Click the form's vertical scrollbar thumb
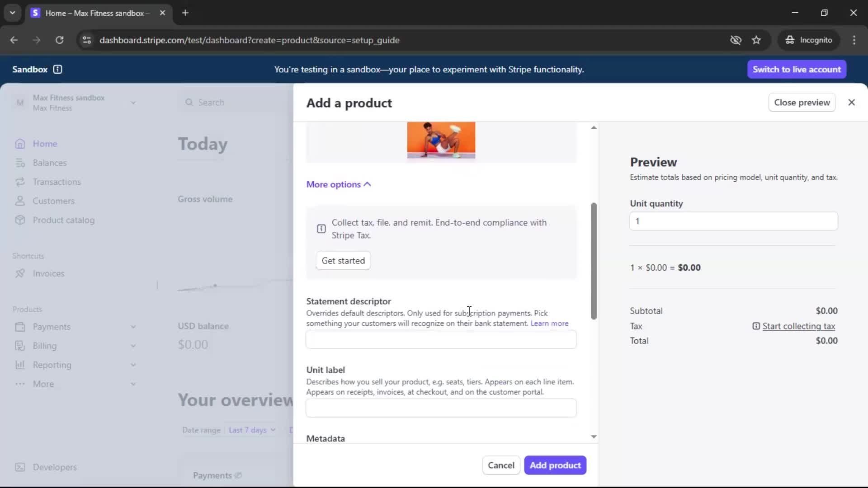The width and height of the screenshot is (868, 488). tap(594, 261)
